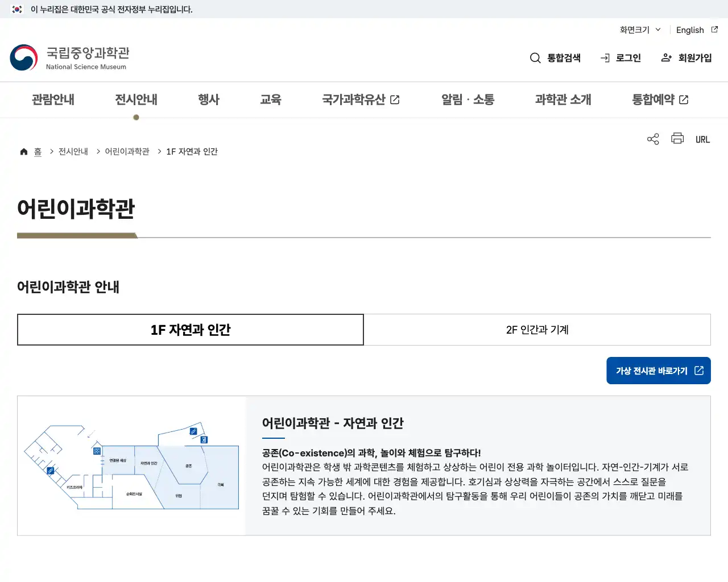
Task: Open 통합예약 from the navigation bar
Action: (659, 99)
